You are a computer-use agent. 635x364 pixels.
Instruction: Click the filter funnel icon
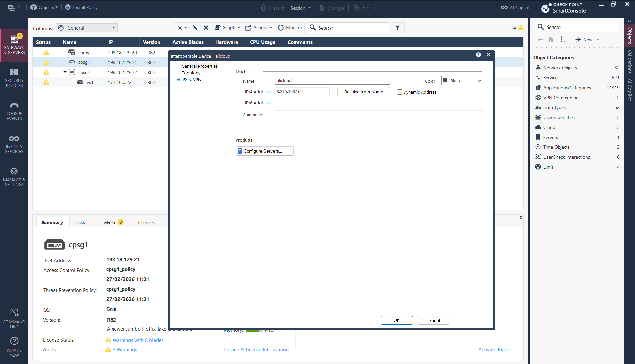[x=398, y=28]
